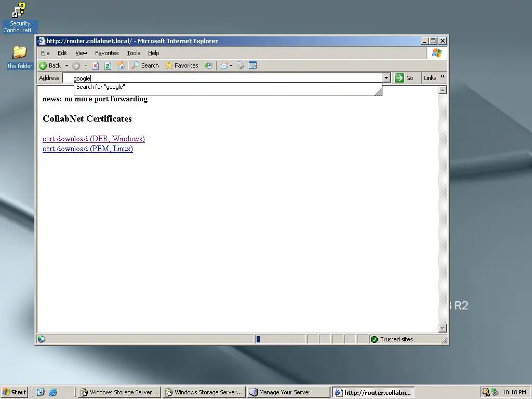Click the page loading progress bar
The height and width of the screenshot is (399, 532).
click(280, 339)
